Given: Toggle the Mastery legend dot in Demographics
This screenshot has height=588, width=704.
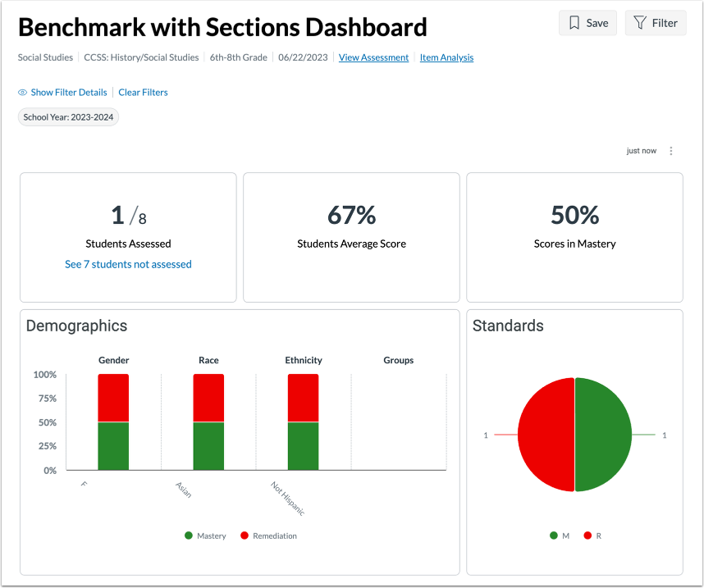Looking at the screenshot, I should (189, 536).
